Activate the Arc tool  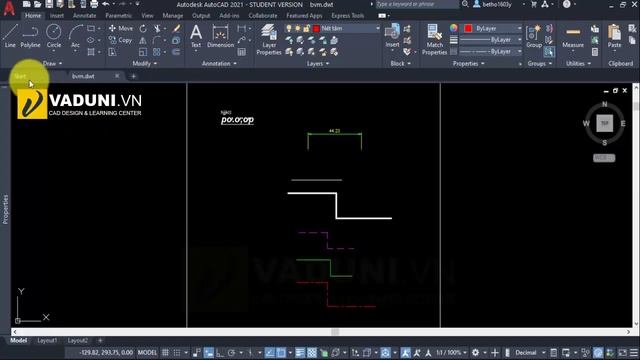click(x=76, y=36)
